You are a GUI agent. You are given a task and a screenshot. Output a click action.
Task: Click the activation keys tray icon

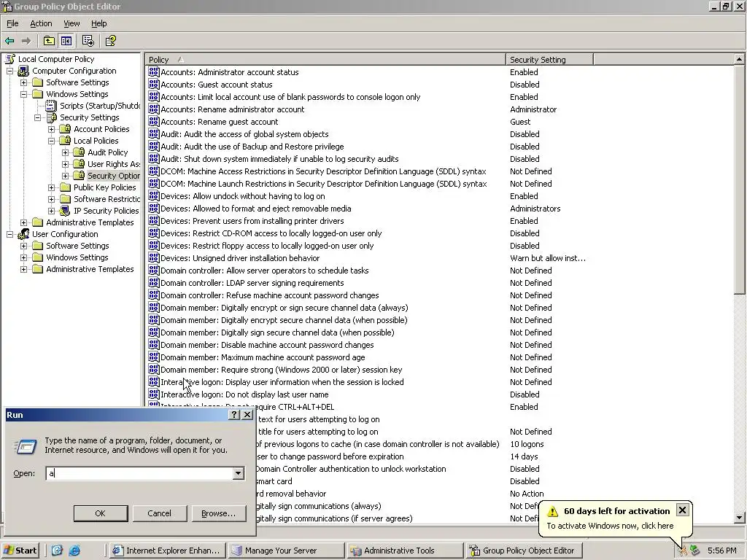coord(683,551)
